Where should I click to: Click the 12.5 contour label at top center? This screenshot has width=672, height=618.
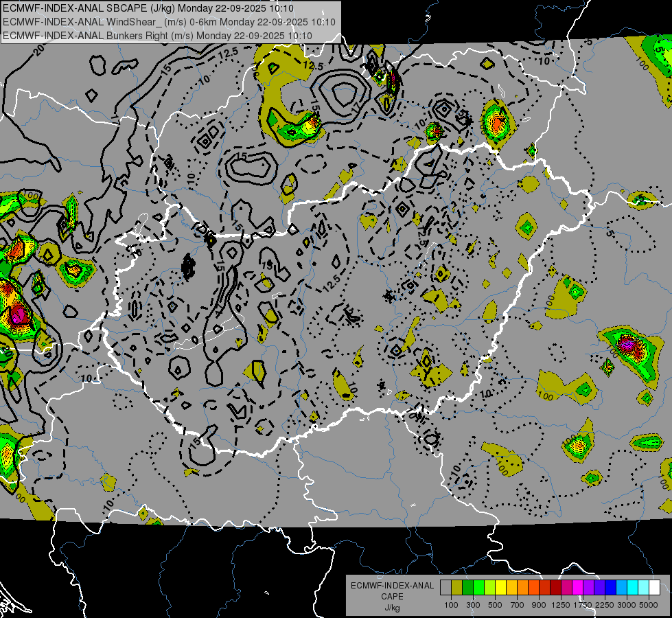pyautogui.click(x=313, y=66)
